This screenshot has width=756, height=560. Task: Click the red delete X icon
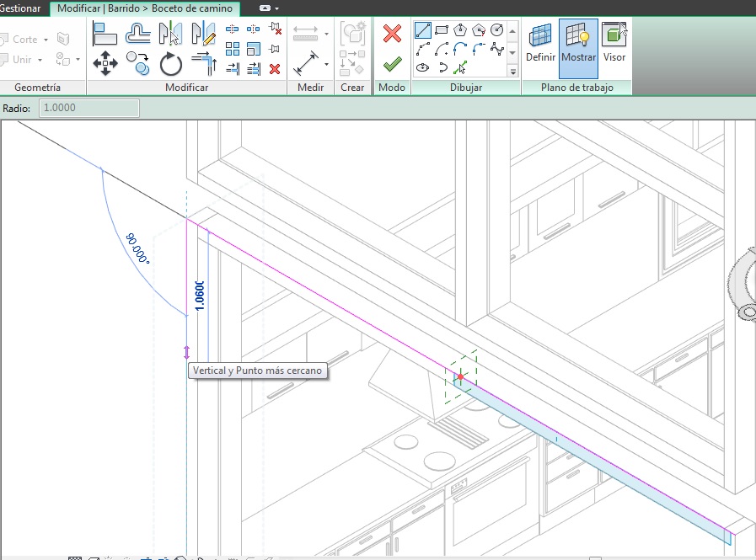coord(275,68)
